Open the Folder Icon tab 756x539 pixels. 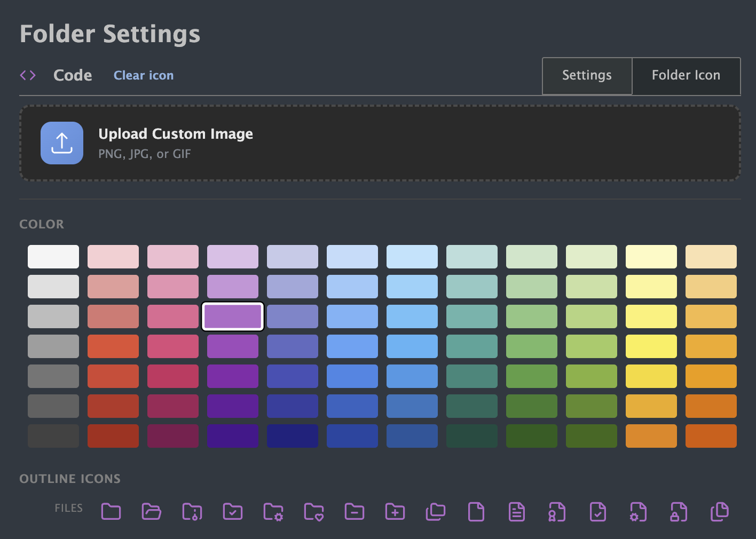click(686, 76)
